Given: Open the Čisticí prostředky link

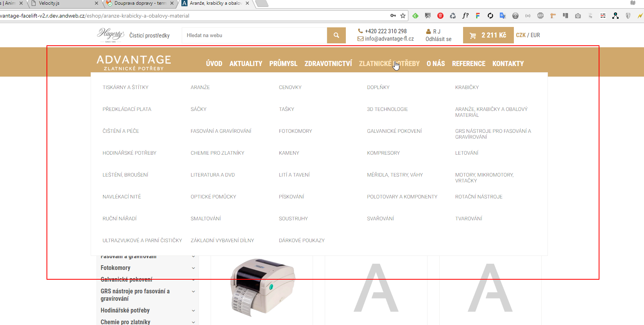Looking at the screenshot, I should click(x=149, y=35).
